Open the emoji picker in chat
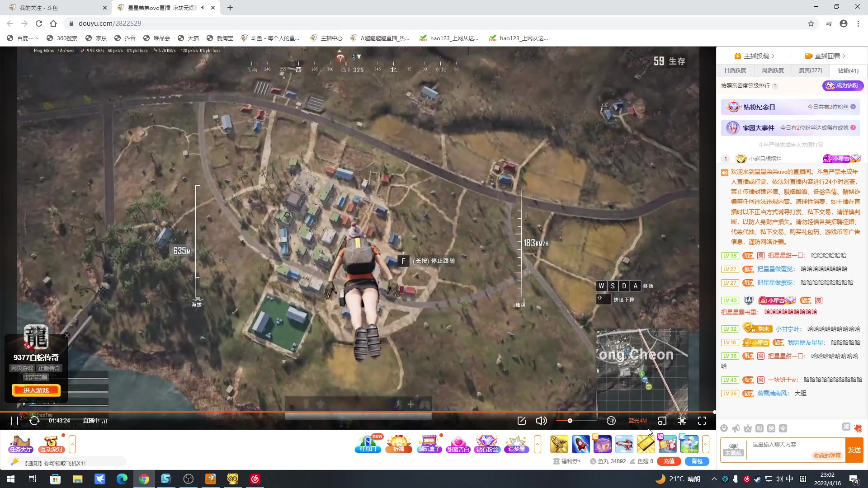 [724, 428]
